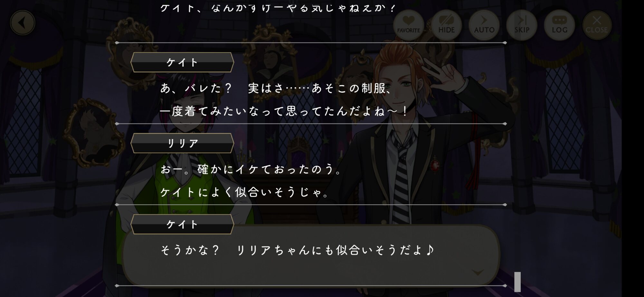Select the bottom ケイト name plate
This screenshot has height=297, width=644.
(x=182, y=224)
